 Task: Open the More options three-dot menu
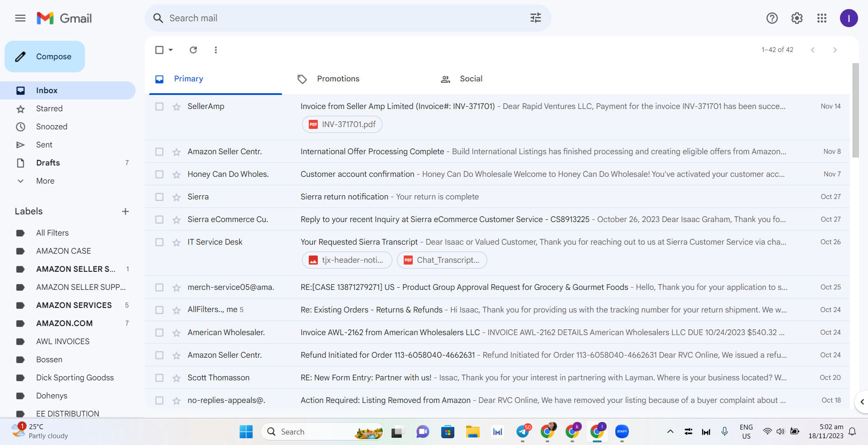(216, 50)
